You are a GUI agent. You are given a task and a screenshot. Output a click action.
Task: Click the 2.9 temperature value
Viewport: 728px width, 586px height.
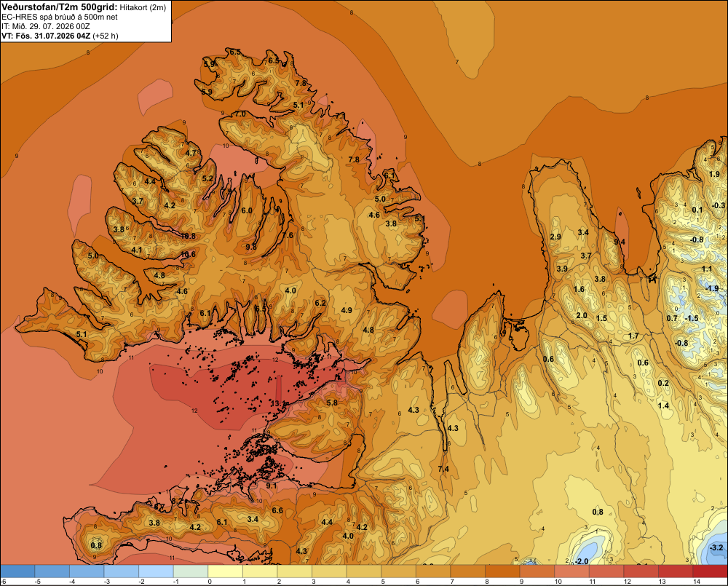[555, 237]
